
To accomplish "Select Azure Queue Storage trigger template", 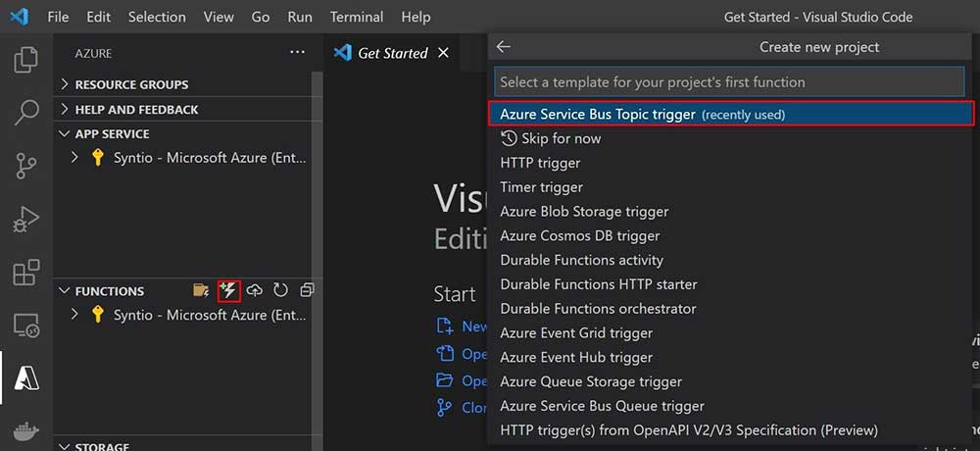I will [731, 381].
